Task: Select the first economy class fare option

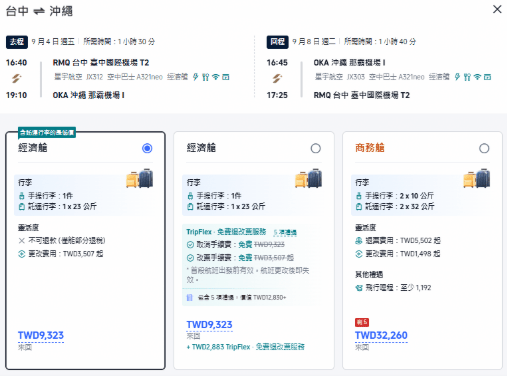Action: 147,148
